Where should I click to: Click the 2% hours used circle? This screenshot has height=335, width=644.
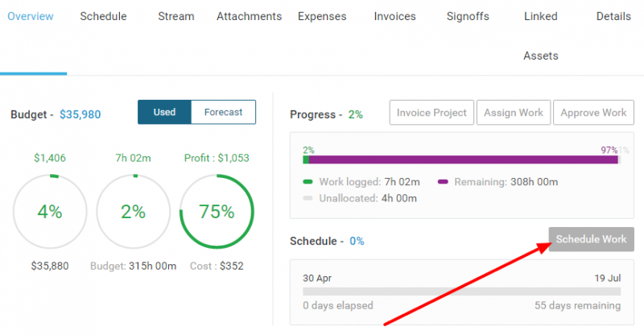point(134,212)
